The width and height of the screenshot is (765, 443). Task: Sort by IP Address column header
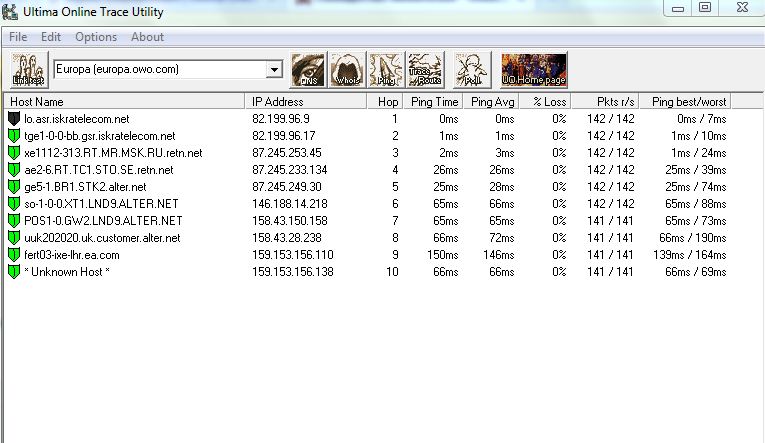(305, 101)
